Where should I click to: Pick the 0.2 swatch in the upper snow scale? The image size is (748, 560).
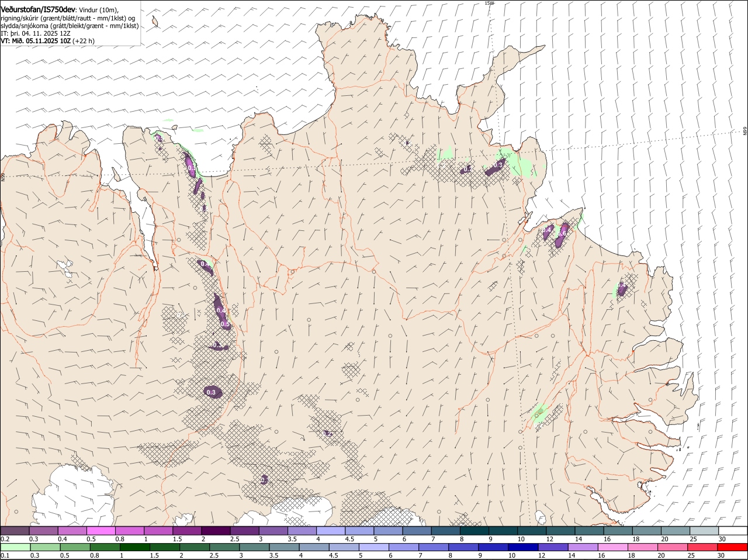click(x=15, y=531)
